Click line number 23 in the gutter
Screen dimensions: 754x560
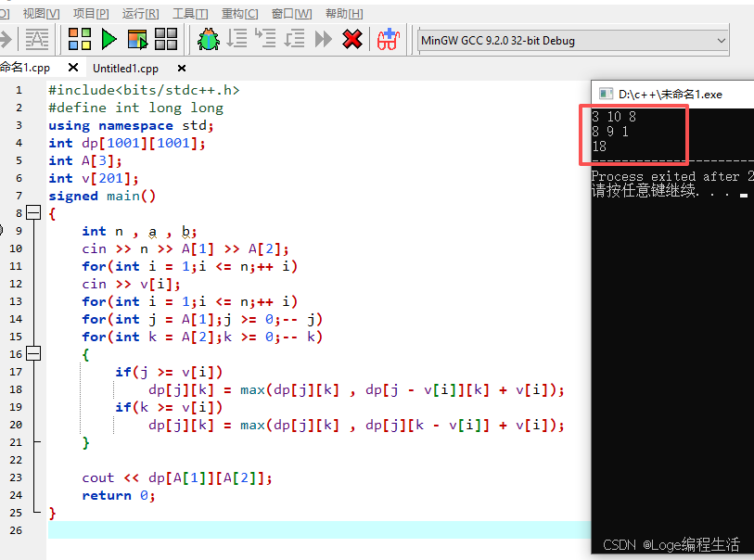coord(16,477)
